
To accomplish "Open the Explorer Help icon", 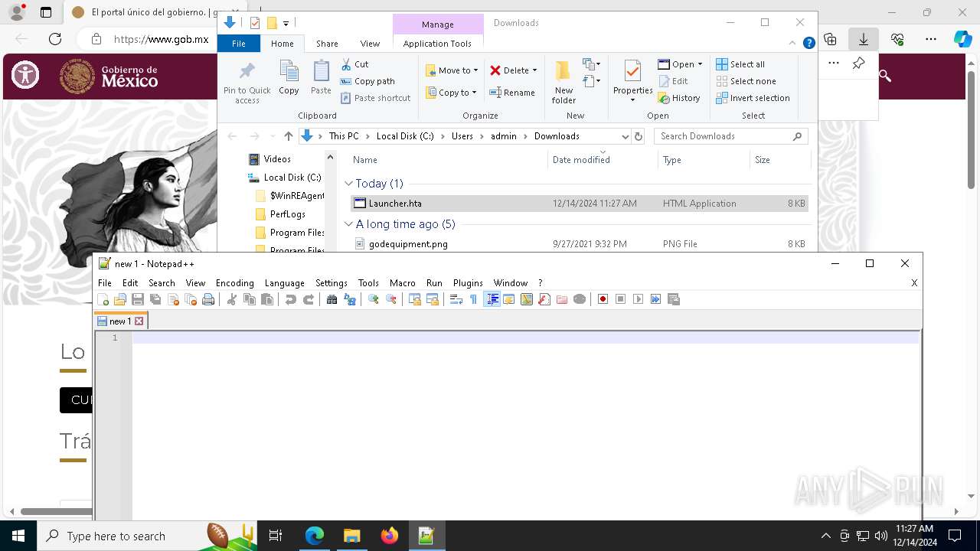I will click(x=808, y=44).
